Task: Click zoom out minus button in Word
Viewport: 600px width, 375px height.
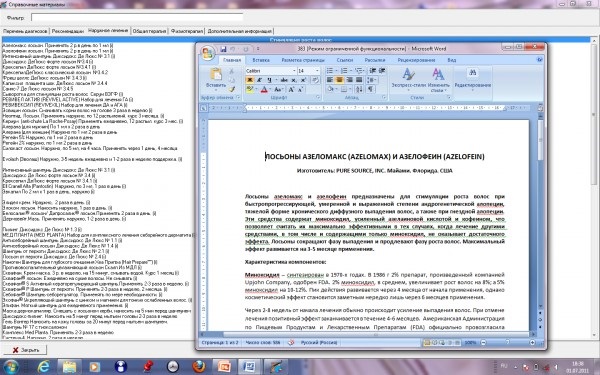Action: (483, 343)
